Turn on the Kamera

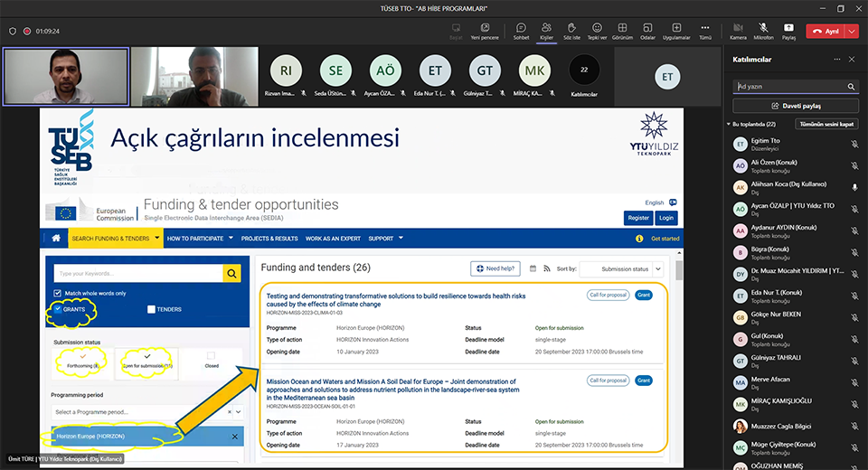click(738, 30)
